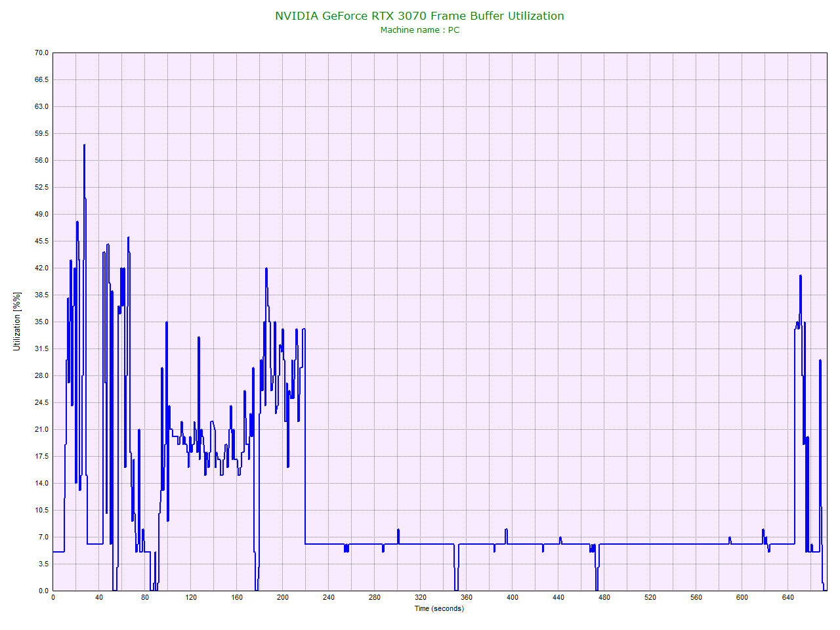Image resolution: width=840 pixels, height=630 pixels.
Task: Click the 480 tick on time axis
Action: (x=604, y=597)
